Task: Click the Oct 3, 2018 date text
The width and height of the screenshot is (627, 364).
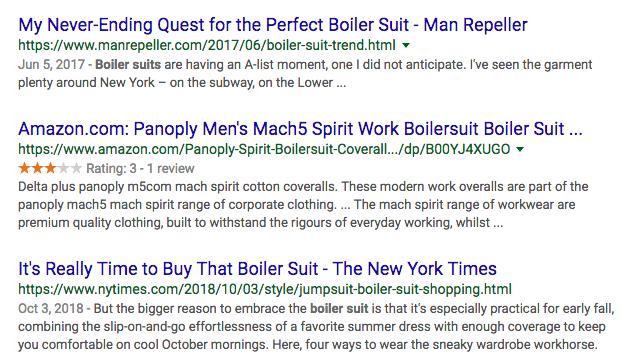Action: click(51, 308)
